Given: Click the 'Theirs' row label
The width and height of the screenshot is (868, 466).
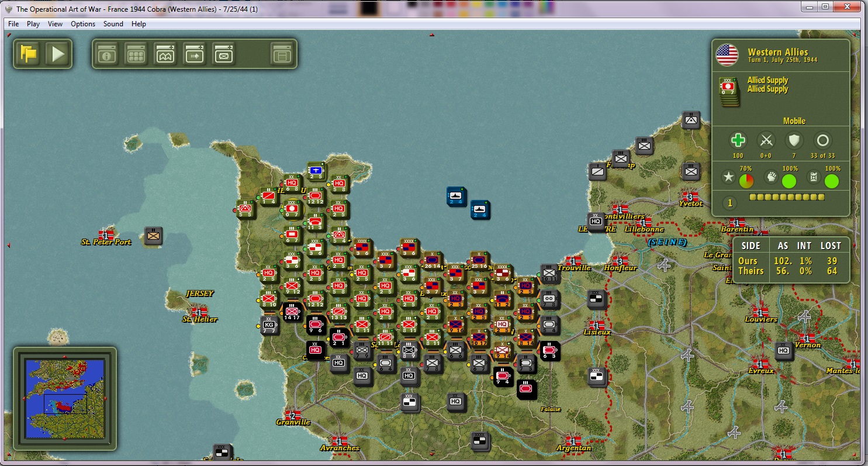Looking at the screenshot, I should 751,271.
